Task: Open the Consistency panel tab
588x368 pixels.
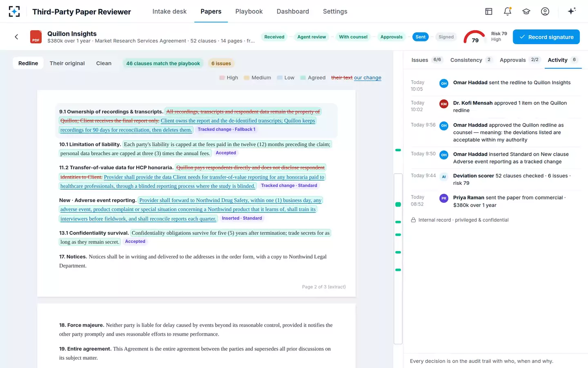Action: pyautogui.click(x=472, y=60)
